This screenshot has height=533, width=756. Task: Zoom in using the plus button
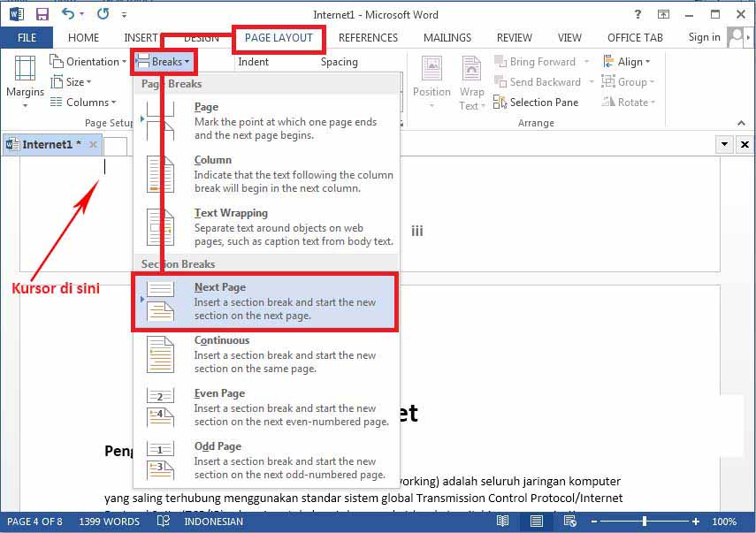[695, 522]
